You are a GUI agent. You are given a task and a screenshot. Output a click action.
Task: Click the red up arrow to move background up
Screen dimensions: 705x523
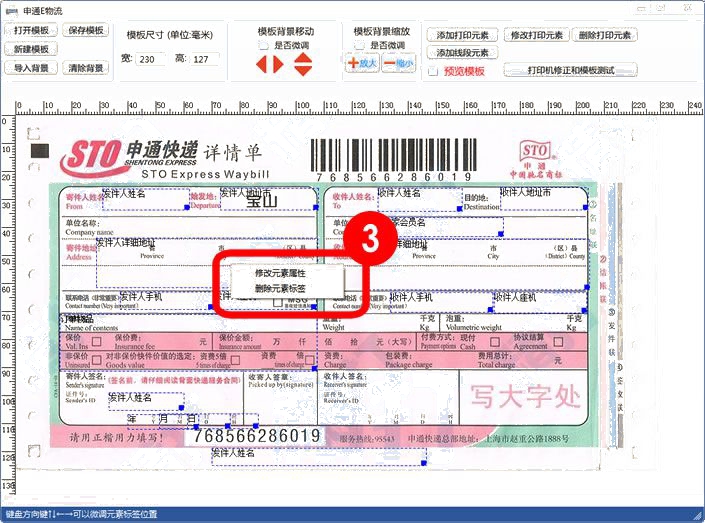303,58
